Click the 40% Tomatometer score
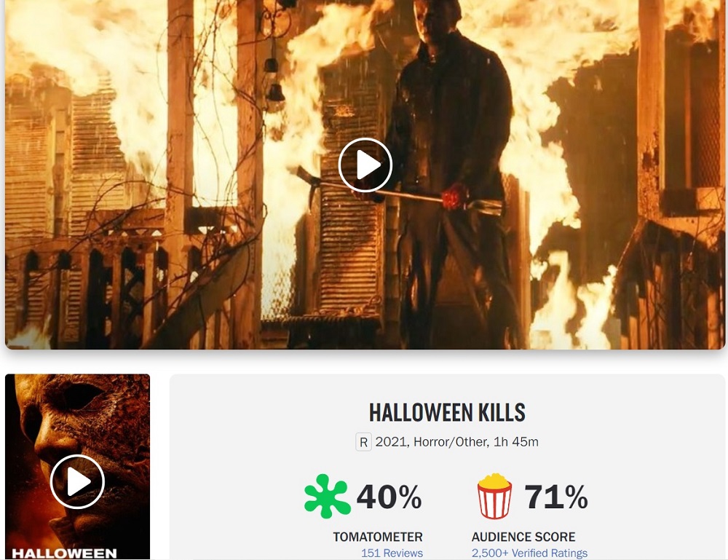The image size is (728, 560). pyautogui.click(x=389, y=497)
